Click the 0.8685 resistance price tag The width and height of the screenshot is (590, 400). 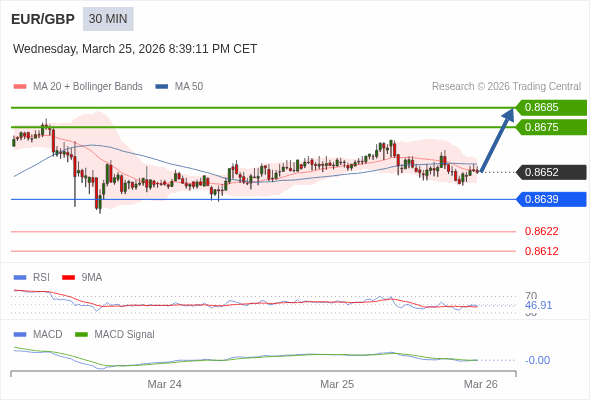(551, 108)
